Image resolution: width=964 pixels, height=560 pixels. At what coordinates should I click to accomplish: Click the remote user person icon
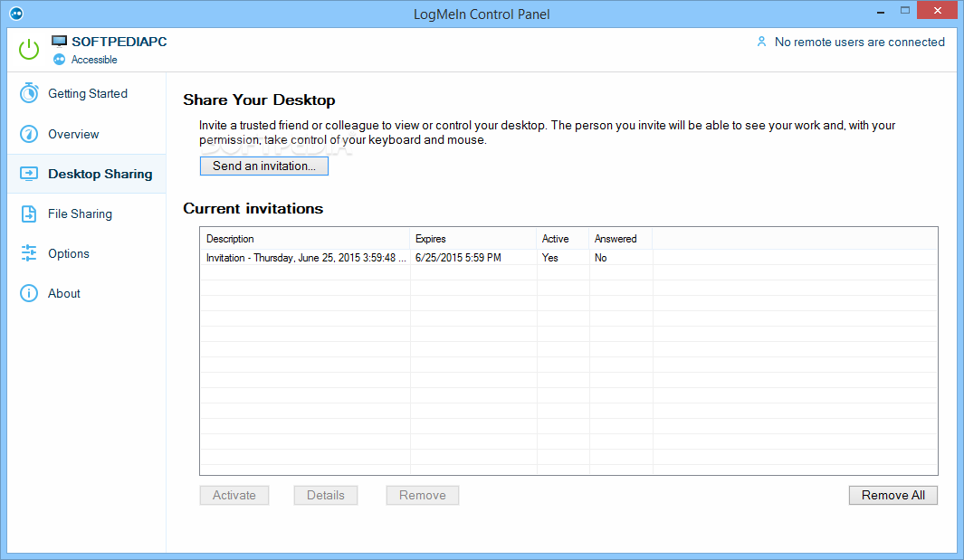point(762,42)
